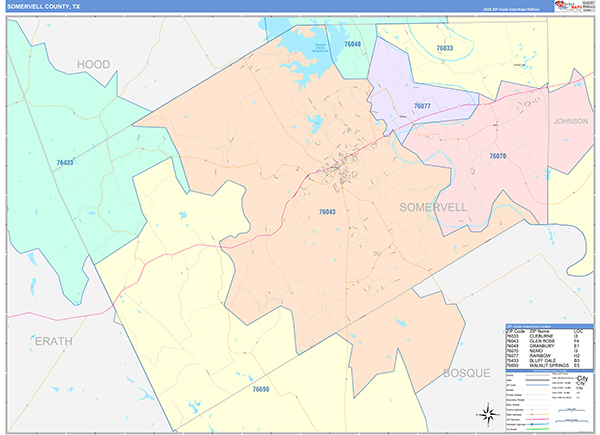Click the blue Interstate Highway legend line
The image size is (600, 435).
pos(538,424)
